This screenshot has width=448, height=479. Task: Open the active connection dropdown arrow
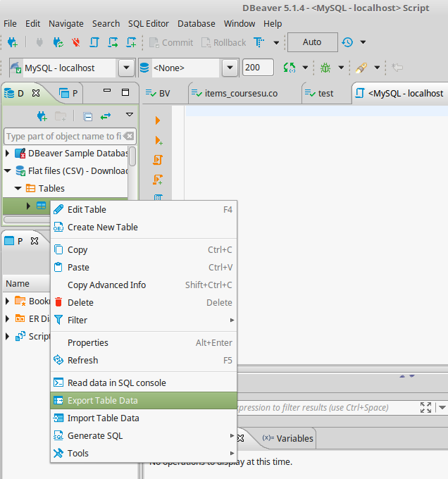point(126,68)
